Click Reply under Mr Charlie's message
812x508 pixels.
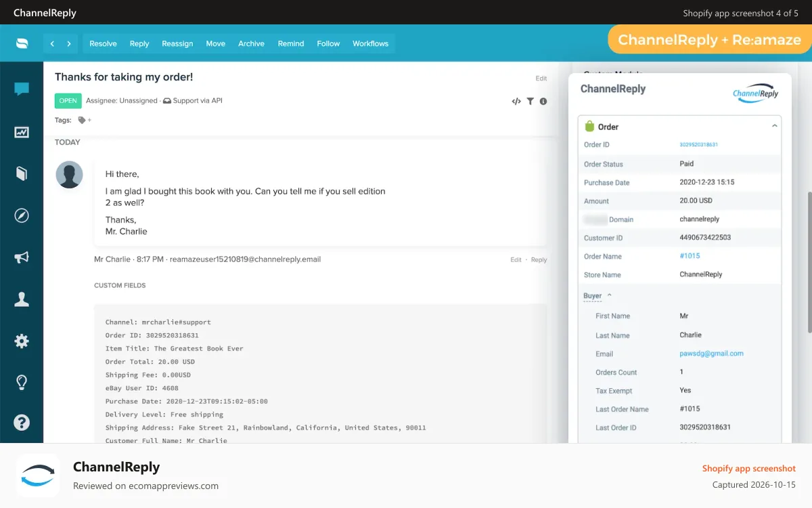pyautogui.click(x=539, y=260)
